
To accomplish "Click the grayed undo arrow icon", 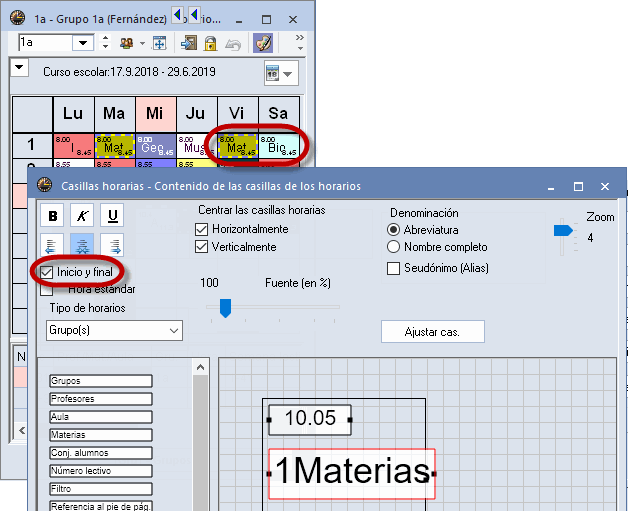I will coord(233,44).
